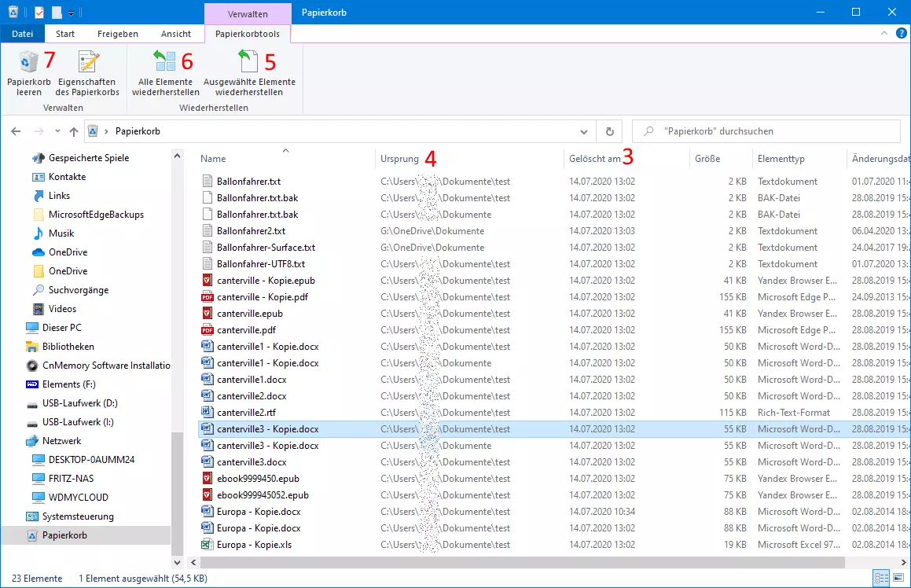The height and width of the screenshot is (588, 911).
Task: Empty the recycle bin via Papierkorb leeren
Action: tap(28, 73)
